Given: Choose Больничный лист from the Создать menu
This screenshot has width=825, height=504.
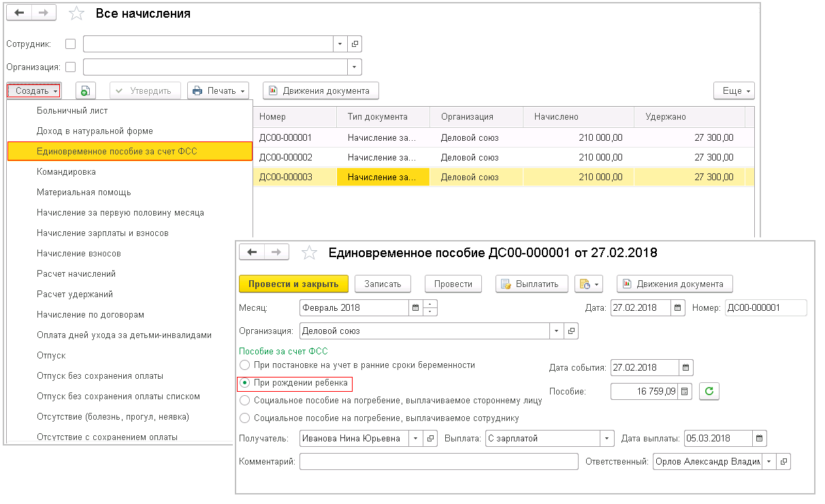Looking at the screenshot, I should [x=72, y=110].
